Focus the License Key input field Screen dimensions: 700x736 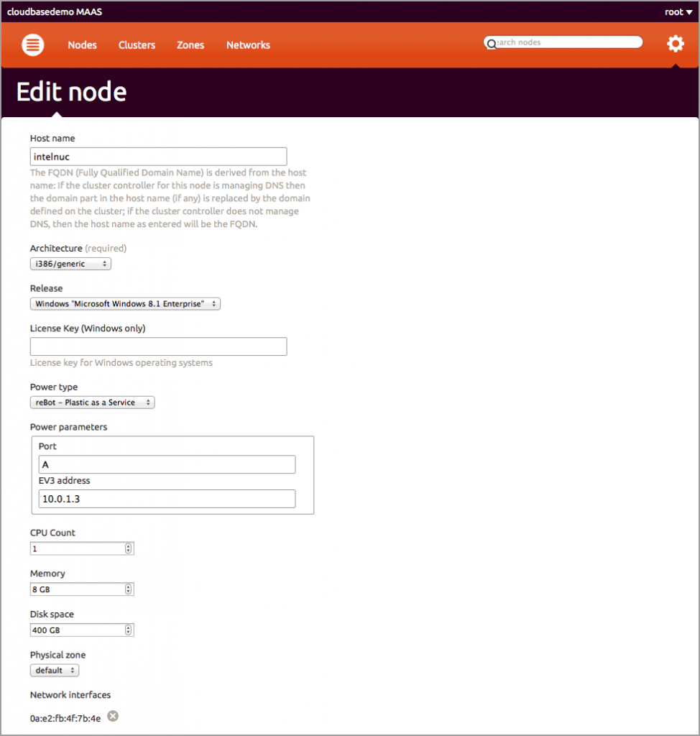point(158,346)
